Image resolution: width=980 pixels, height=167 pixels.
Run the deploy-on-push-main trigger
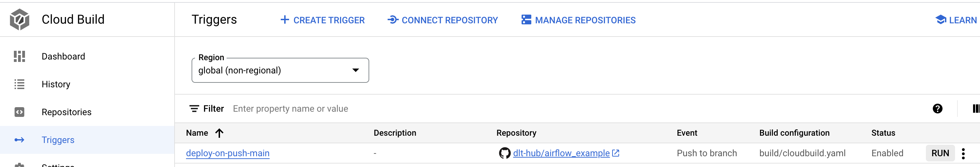pyautogui.click(x=940, y=153)
